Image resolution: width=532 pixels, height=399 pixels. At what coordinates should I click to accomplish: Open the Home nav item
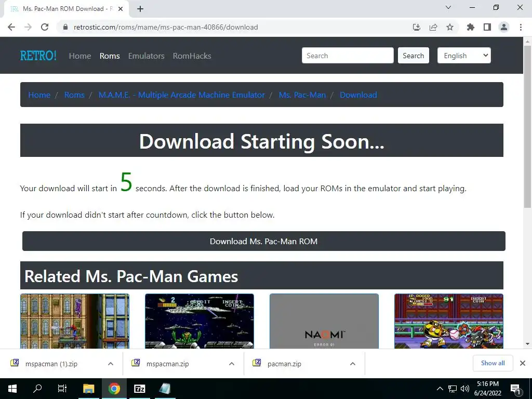pos(80,56)
